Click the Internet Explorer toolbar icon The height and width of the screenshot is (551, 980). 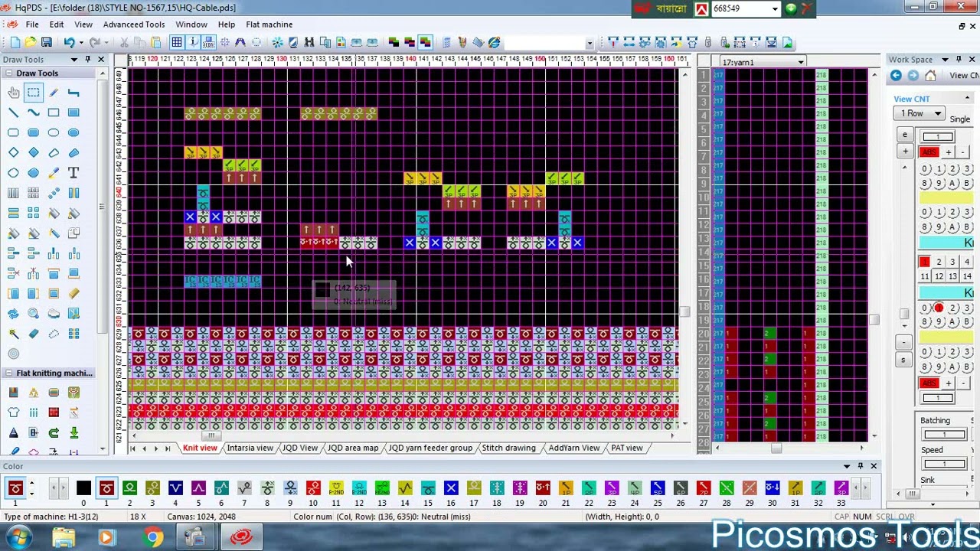(x=494, y=43)
